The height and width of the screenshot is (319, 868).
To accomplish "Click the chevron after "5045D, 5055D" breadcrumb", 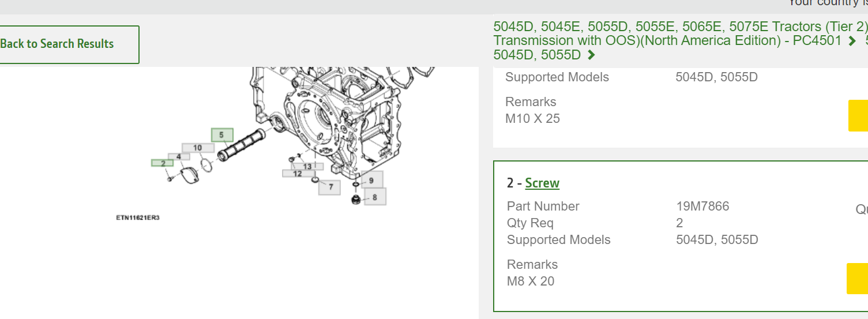I will tap(591, 55).
